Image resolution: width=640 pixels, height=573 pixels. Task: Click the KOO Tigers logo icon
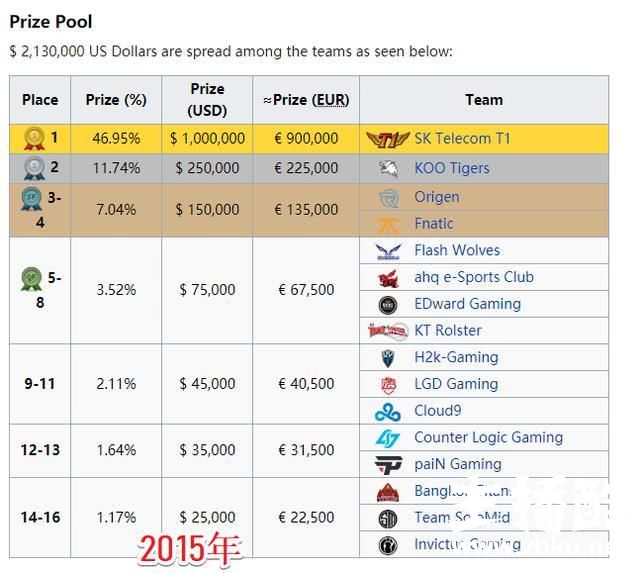click(388, 168)
